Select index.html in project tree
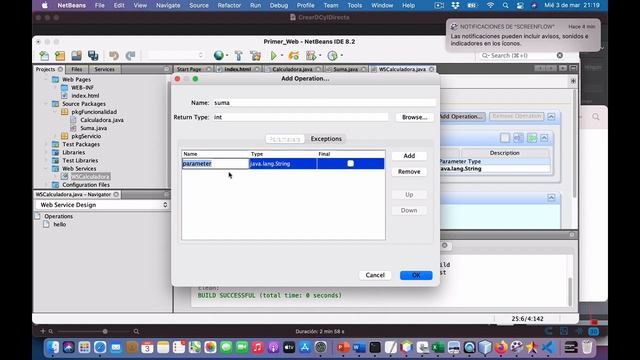 tap(85, 96)
